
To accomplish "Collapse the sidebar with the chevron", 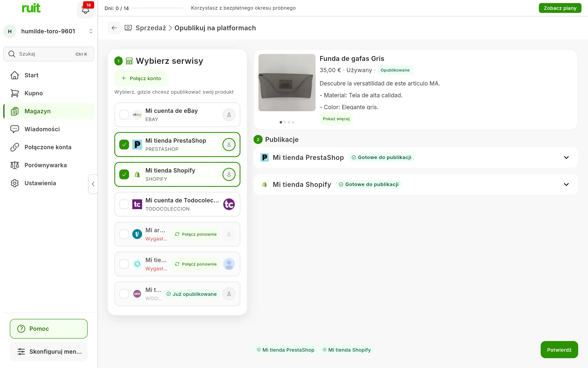I will point(93,184).
